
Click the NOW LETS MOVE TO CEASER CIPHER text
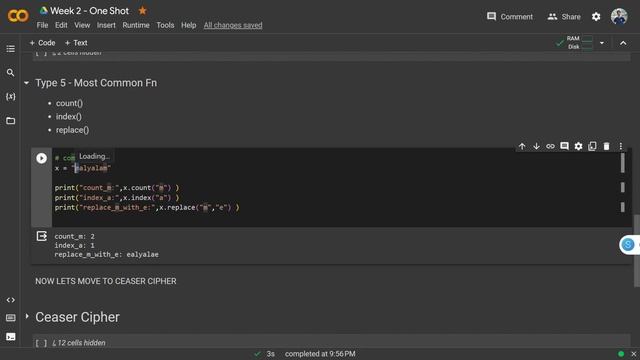[106, 281]
